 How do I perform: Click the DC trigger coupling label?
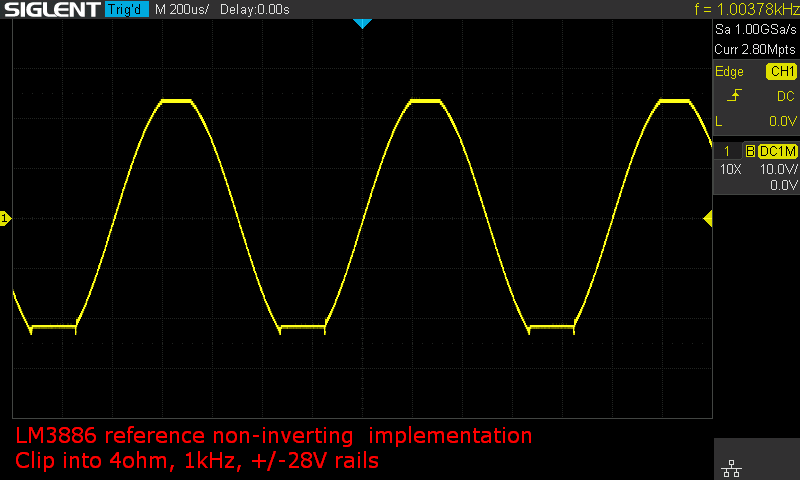coord(786,96)
